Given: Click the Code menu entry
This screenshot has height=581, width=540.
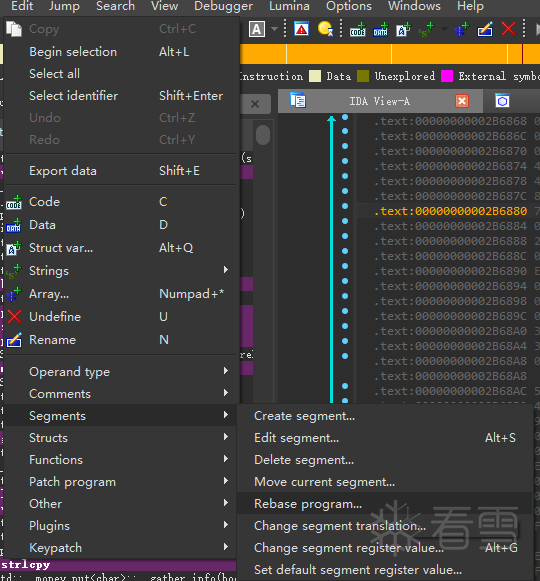Looking at the screenshot, I should click(121, 202).
